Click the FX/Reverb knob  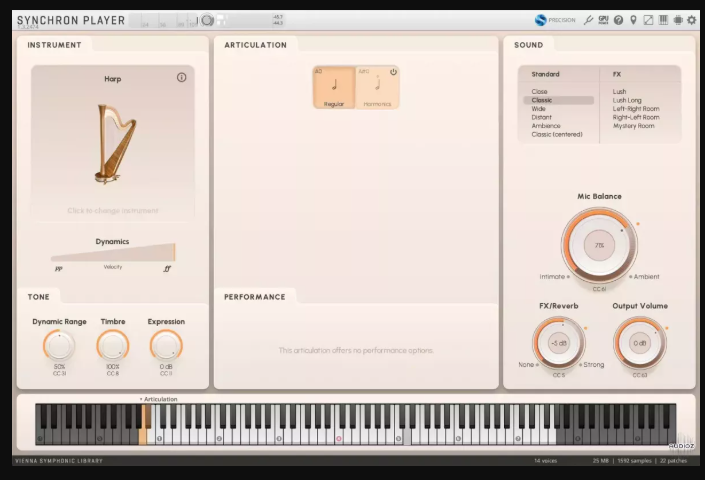click(x=558, y=343)
